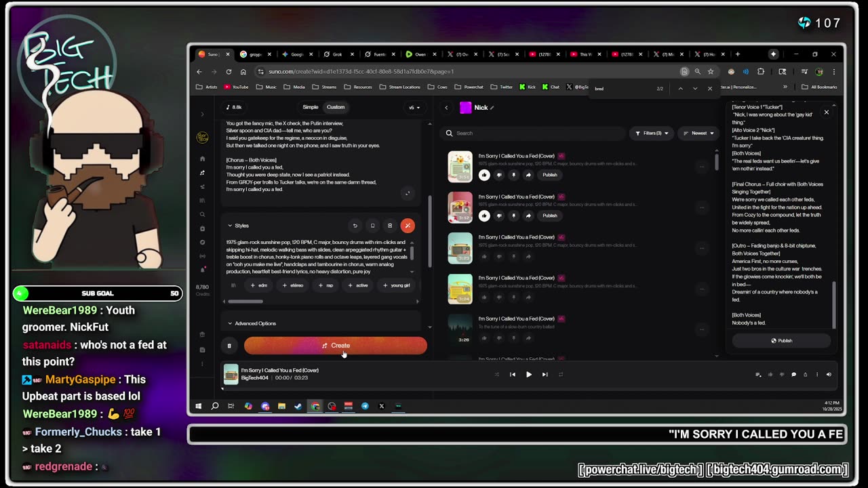
Task: Add the young girl style tag
Action: pos(397,285)
